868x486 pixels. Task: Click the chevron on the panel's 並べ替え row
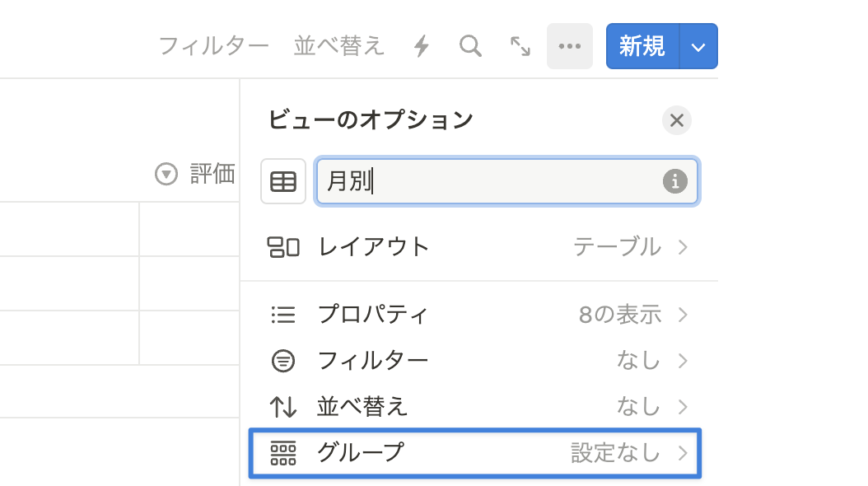click(683, 407)
